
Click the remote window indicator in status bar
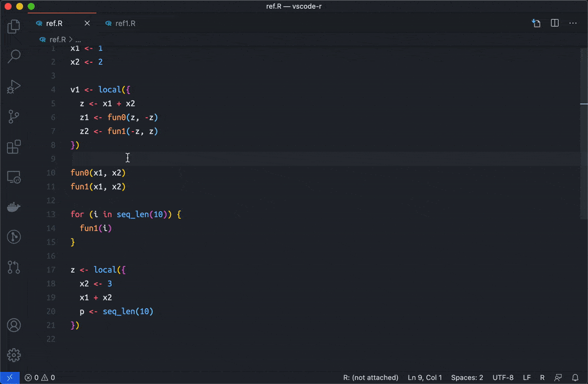point(10,378)
